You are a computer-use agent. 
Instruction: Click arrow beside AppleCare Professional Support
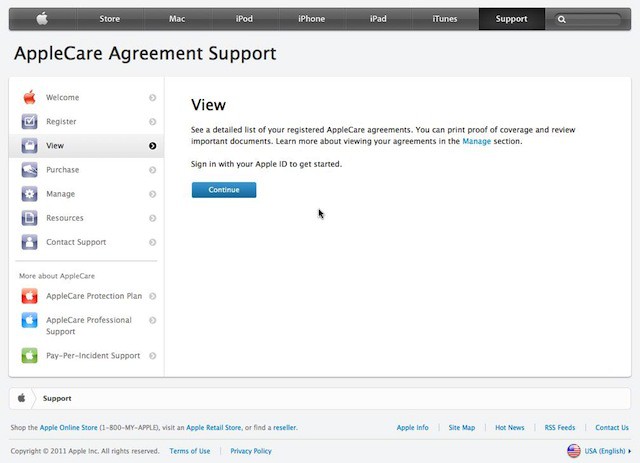(152, 320)
